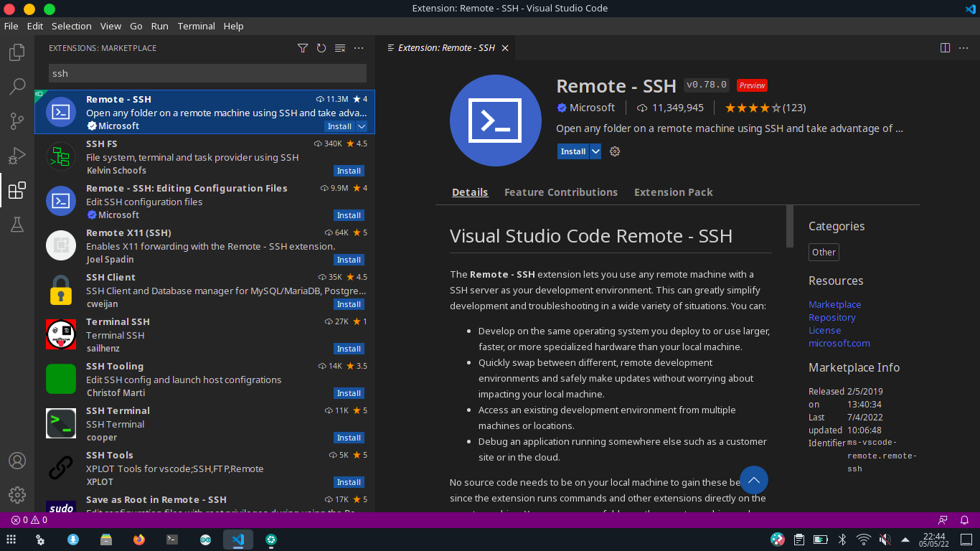The height and width of the screenshot is (551, 980).
Task: Open the Source Control view
Action: coord(17,121)
